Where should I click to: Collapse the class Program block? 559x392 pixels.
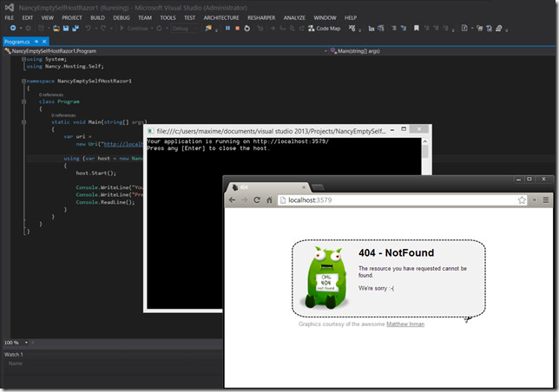(24, 101)
